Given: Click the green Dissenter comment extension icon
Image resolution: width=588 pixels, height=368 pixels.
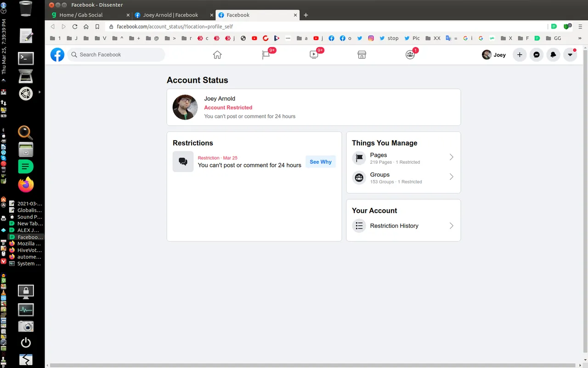Looking at the screenshot, I should tap(554, 27).
